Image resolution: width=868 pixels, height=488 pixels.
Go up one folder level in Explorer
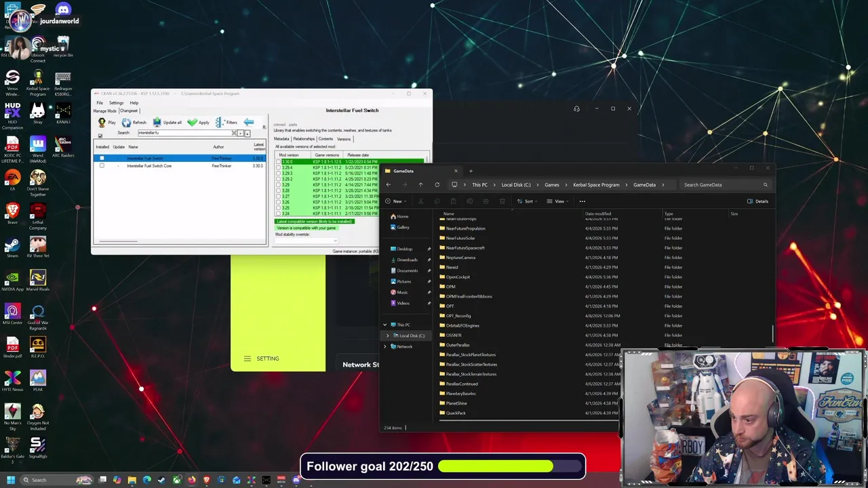click(420, 185)
